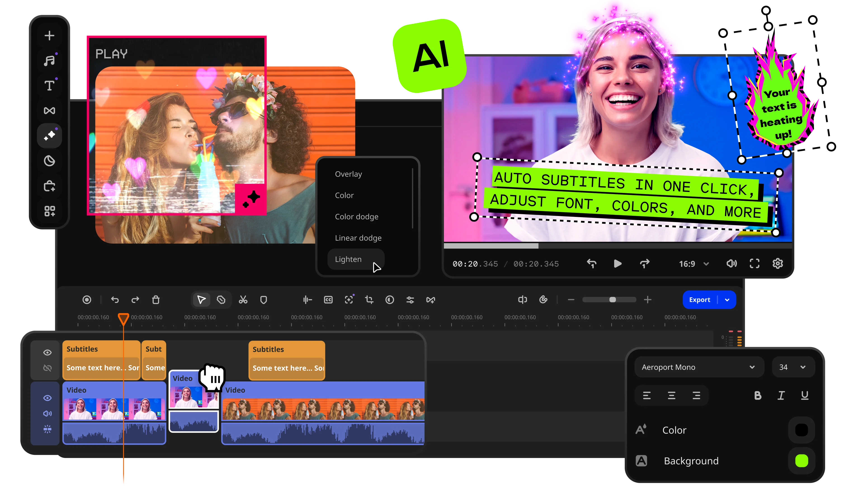Mute the video track audio
Screen dimensions: 868x488
coord(47,414)
